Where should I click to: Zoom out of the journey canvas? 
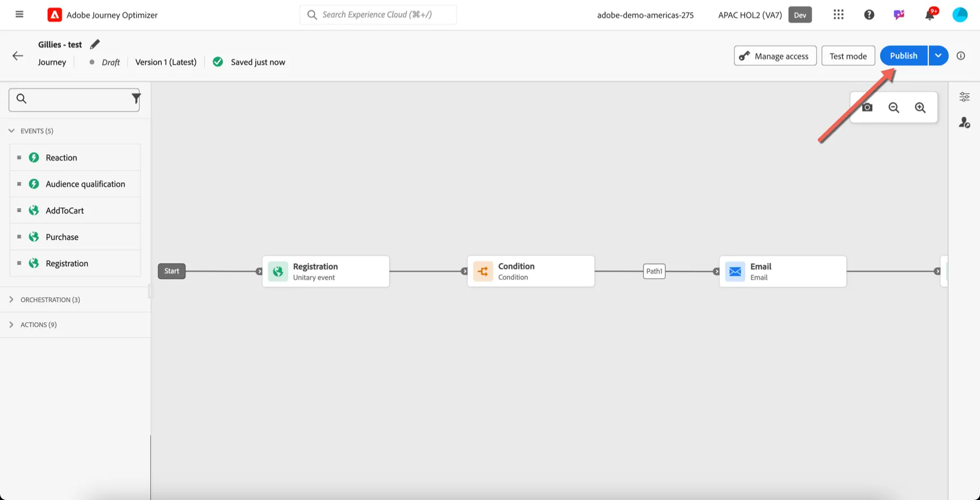coord(894,108)
